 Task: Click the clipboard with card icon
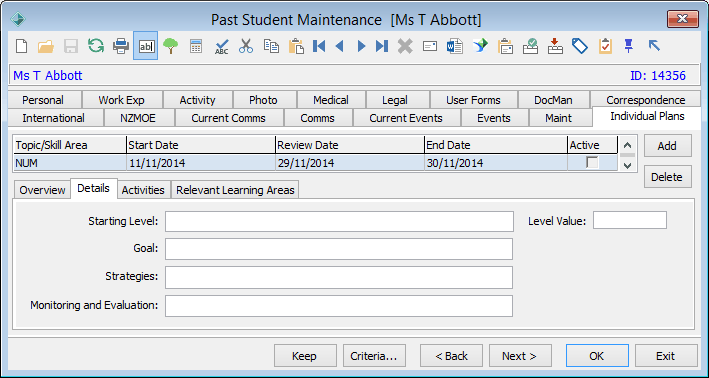pyautogui.click(x=506, y=46)
